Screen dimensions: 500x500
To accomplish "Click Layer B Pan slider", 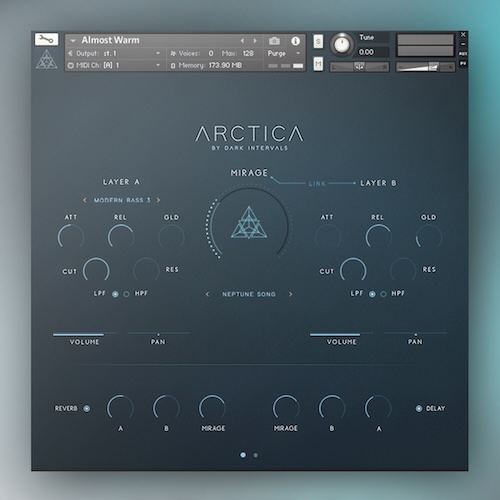I will [415, 334].
